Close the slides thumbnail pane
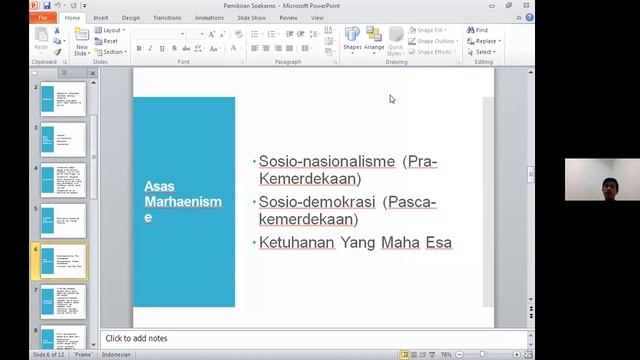Image resolution: width=640 pixels, height=360 pixels. click(x=93, y=73)
